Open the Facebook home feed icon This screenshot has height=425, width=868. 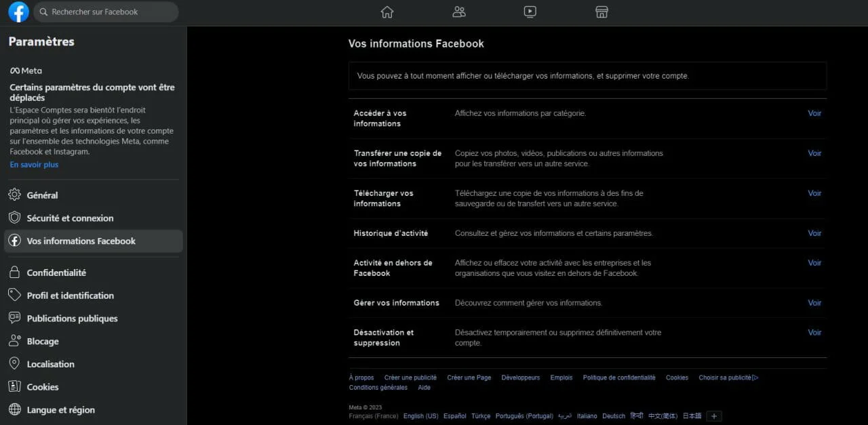387,12
